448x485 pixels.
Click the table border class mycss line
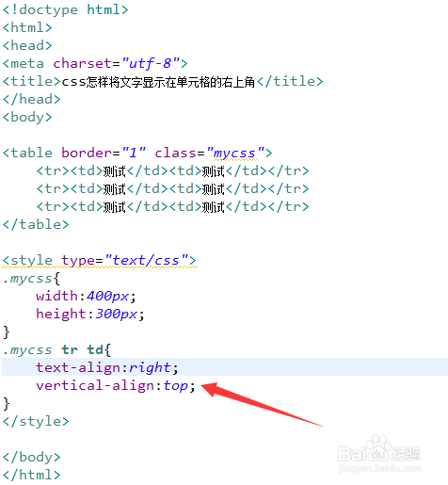click(x=137, y=154)
